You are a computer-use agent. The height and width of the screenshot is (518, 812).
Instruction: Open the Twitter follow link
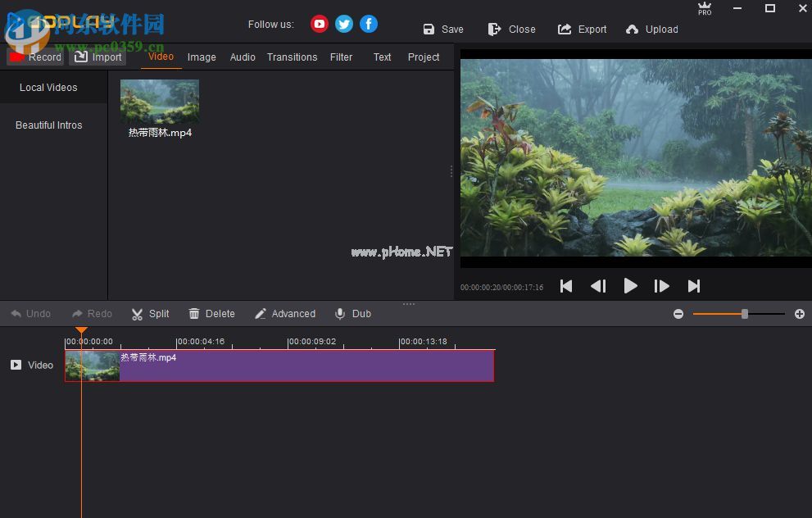pos(344,24)
